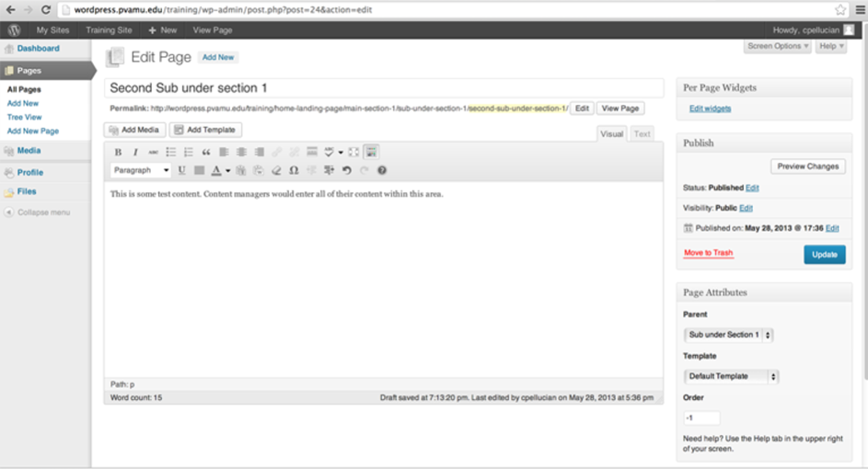Open the editor help question-mark icon
This screenshot has height=469, width=868.
(x=382, y=170)
